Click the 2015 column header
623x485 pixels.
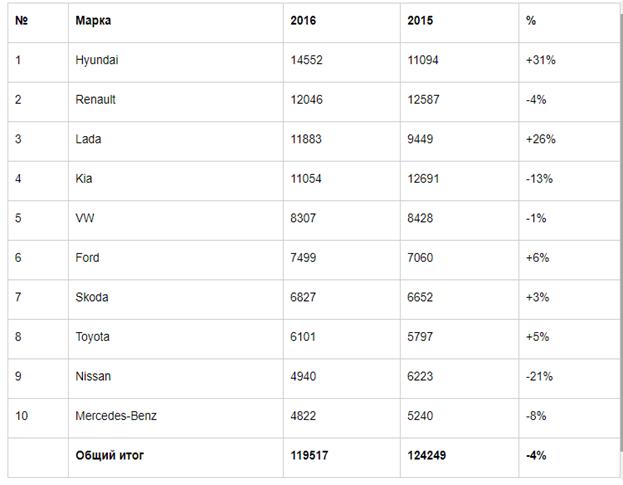click(420, 21)
